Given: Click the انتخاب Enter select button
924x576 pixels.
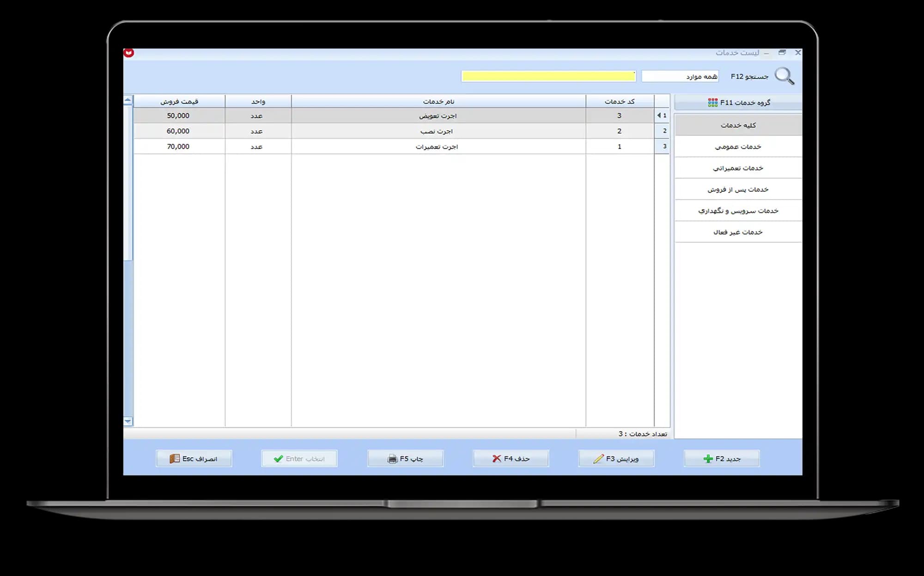Looking at the screenshot, I should click(299, 459).
